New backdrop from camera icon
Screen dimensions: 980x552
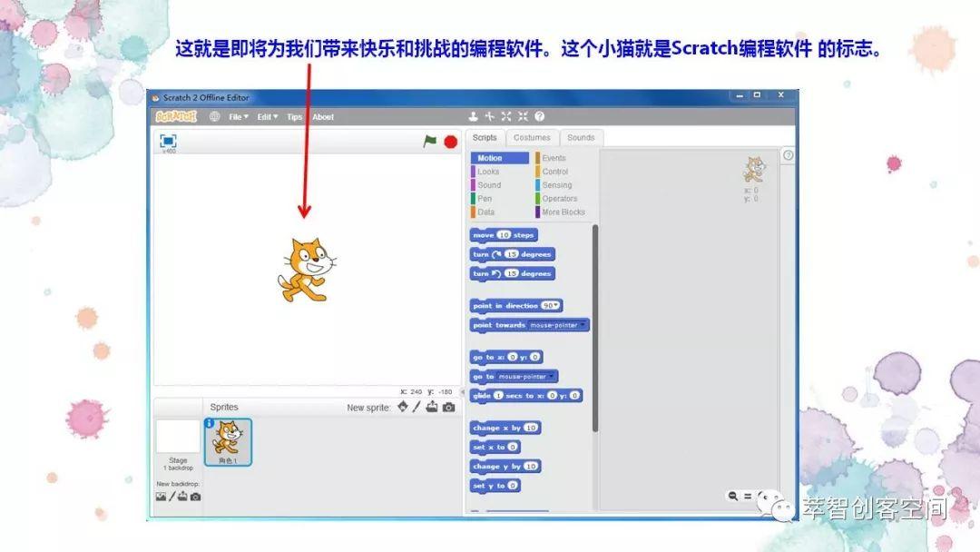pyautogui.click(x=196, y=497)
